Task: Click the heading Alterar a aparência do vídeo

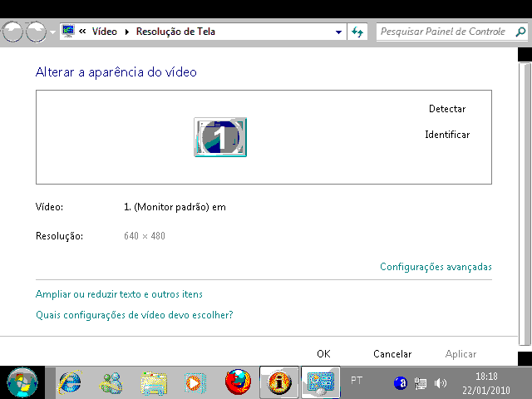Action: (116, 72)
